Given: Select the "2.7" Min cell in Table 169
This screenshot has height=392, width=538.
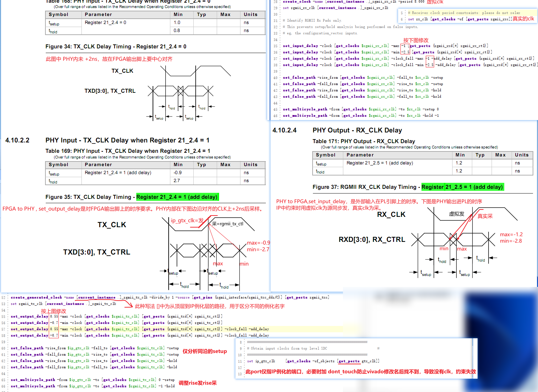Looking at the screenshot, I should coord(177,181).
